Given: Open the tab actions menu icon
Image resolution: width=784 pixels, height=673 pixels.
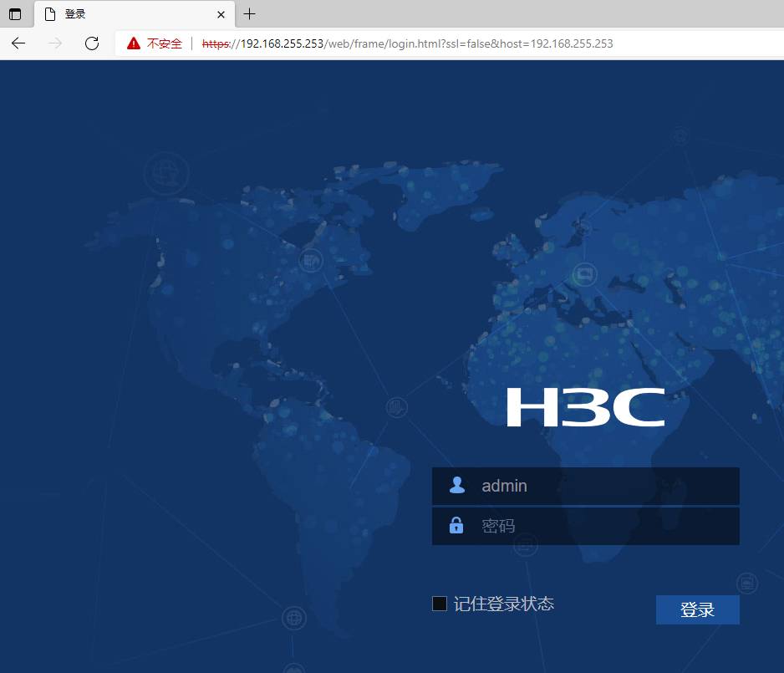Looking at the screenshot, I should click(15, 14).
